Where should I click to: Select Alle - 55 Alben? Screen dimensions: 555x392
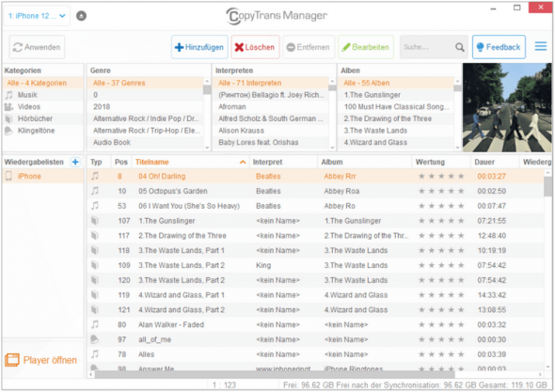[x=396, y=83]
